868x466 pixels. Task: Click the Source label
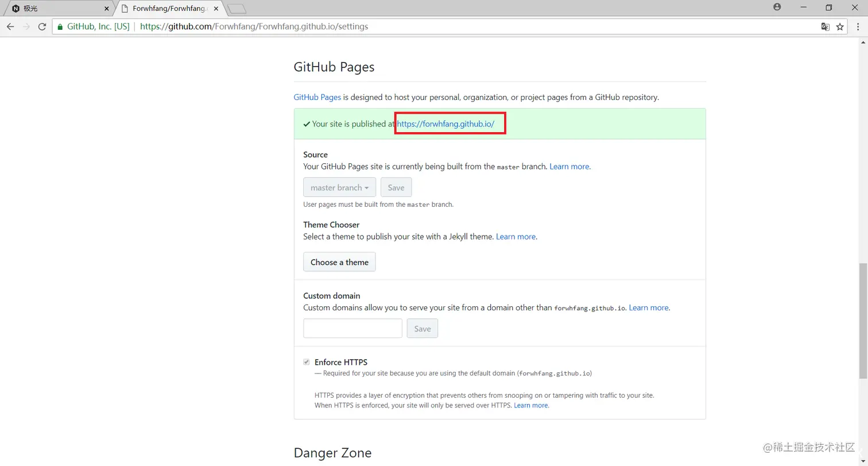pos(316,155)
